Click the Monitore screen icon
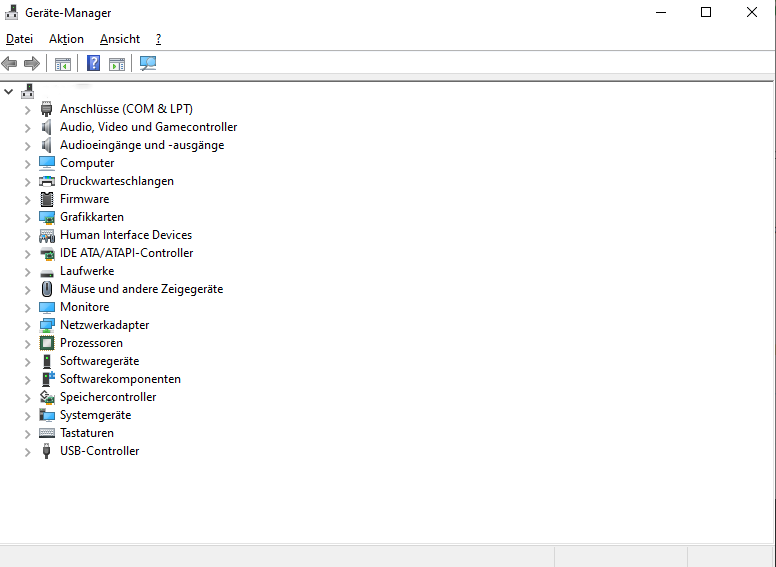This screenshot has height=567, width=776. 47,307
